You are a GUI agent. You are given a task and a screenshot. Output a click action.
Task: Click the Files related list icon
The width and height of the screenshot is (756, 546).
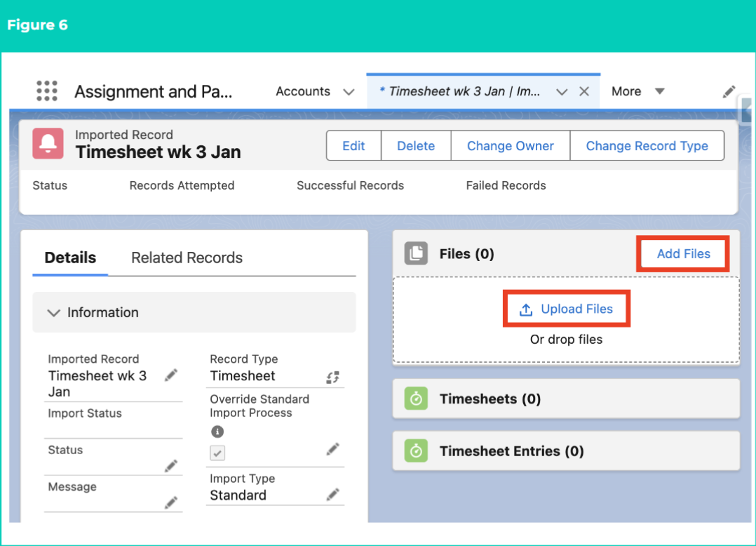[416, 254]
